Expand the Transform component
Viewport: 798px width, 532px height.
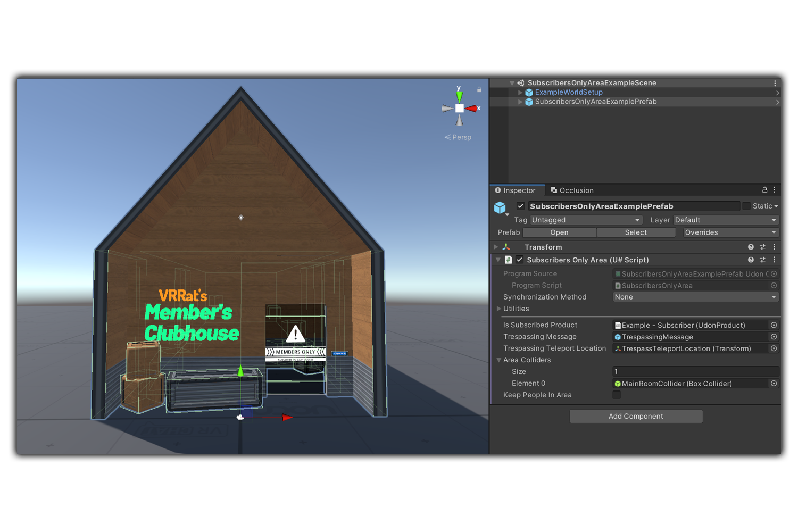pos(496,247)
